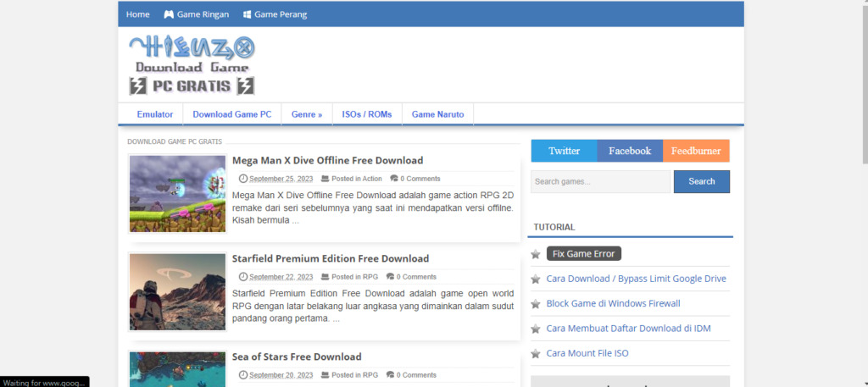Open the Fix Game Error tutorial
This screenshot has width=868, height=387.
tap(584, 254)
